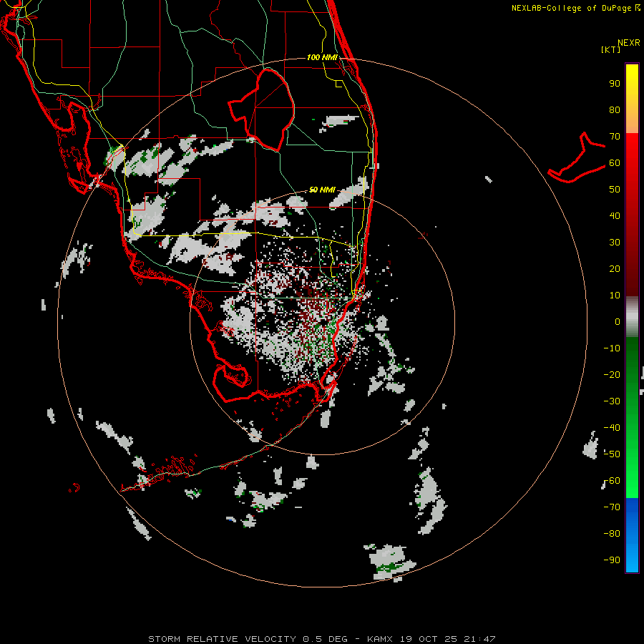Click the -90 value on velocity scale

612,560
